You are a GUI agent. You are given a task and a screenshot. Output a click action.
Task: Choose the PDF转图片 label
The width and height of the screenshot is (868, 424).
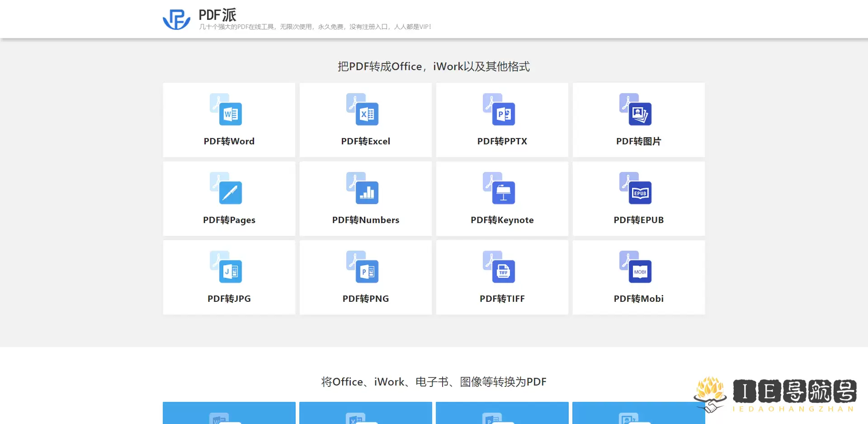point(639,141)
